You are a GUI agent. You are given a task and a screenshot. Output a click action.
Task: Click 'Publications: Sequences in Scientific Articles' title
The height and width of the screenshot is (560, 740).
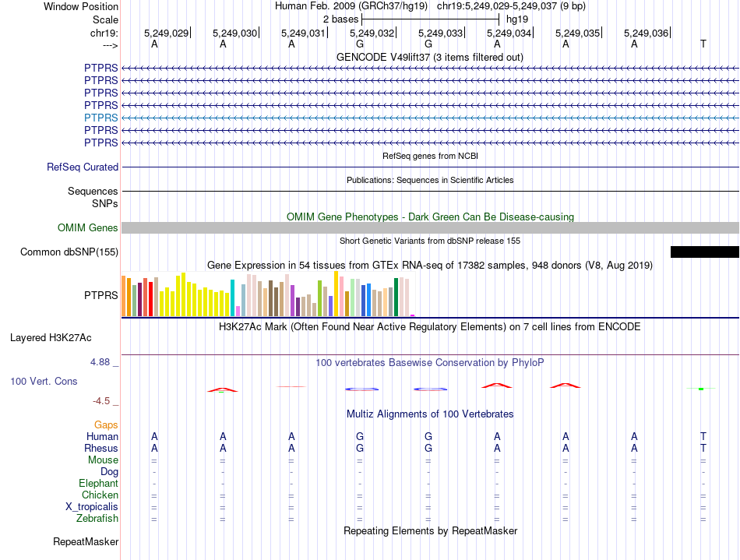(430, 180)
